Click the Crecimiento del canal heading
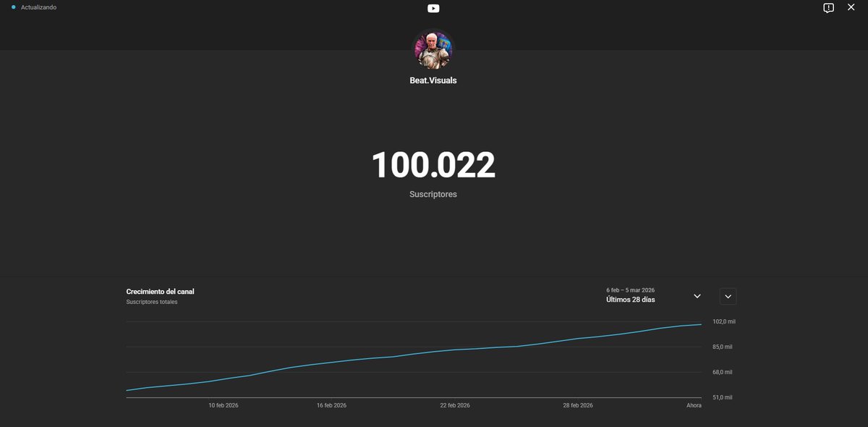 [160, 292]
